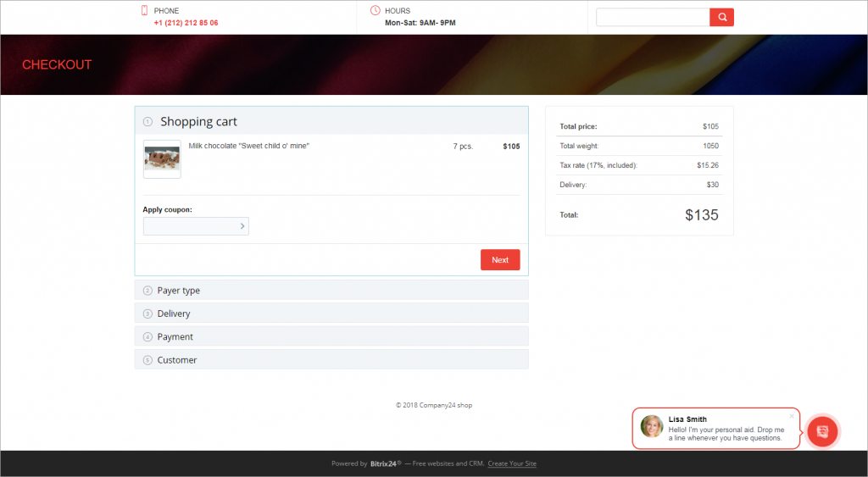Click the CHECKOUT page heading

point(57,64)
